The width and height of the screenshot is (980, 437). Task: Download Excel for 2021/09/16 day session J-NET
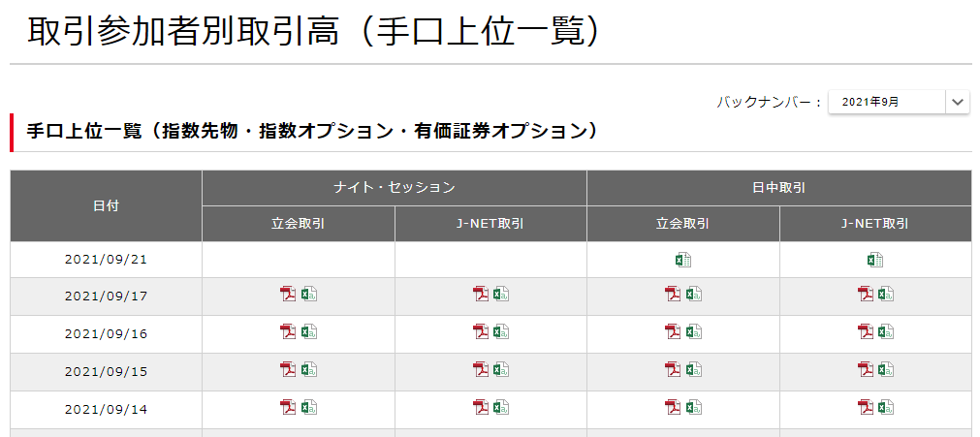(886, 332)
